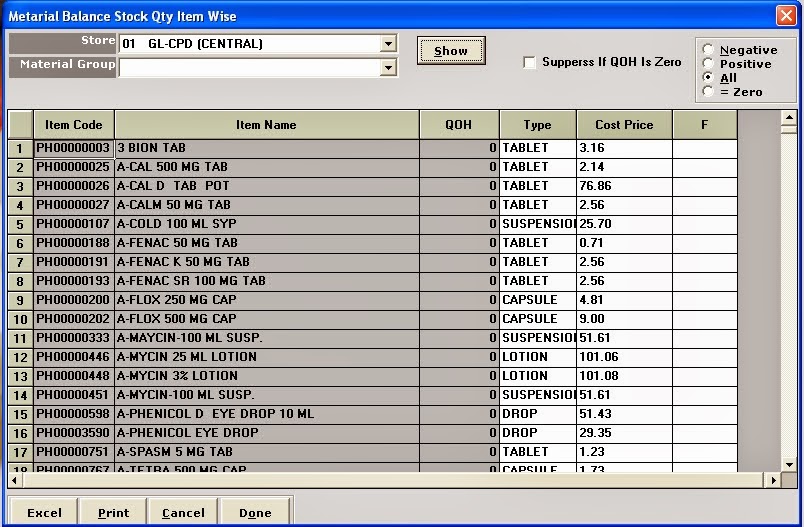804x527 pixels.
Task: Open the Store dropdown arrow
Action: pos(389,44)
